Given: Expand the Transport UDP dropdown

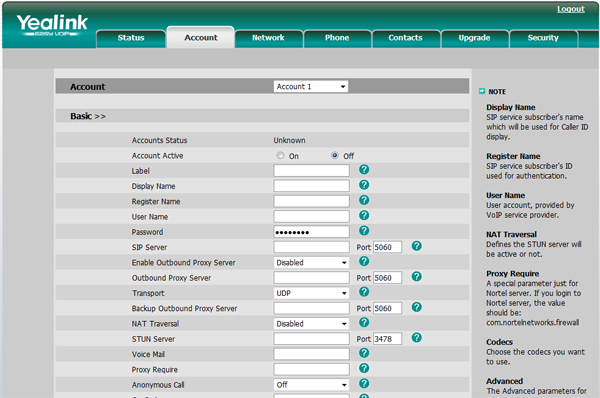Looking at the screenshot, I should [311, 293].
